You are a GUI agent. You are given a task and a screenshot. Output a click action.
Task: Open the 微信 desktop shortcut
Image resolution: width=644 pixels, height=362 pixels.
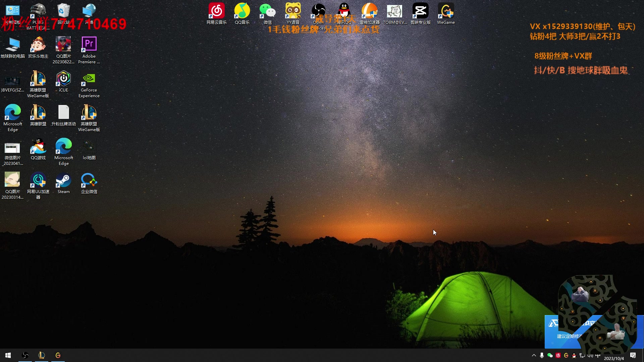click(268, 13)
